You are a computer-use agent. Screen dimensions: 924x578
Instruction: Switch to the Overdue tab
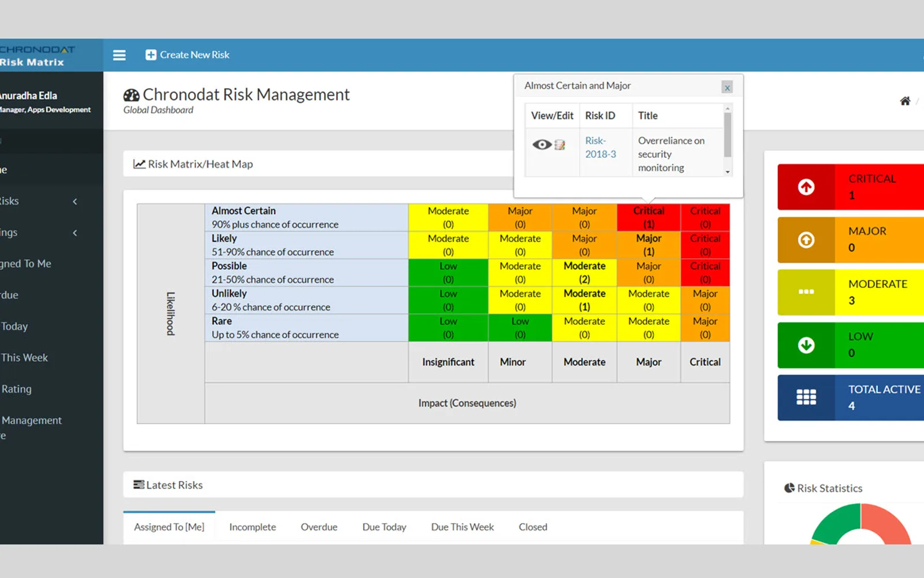(319, 527)
